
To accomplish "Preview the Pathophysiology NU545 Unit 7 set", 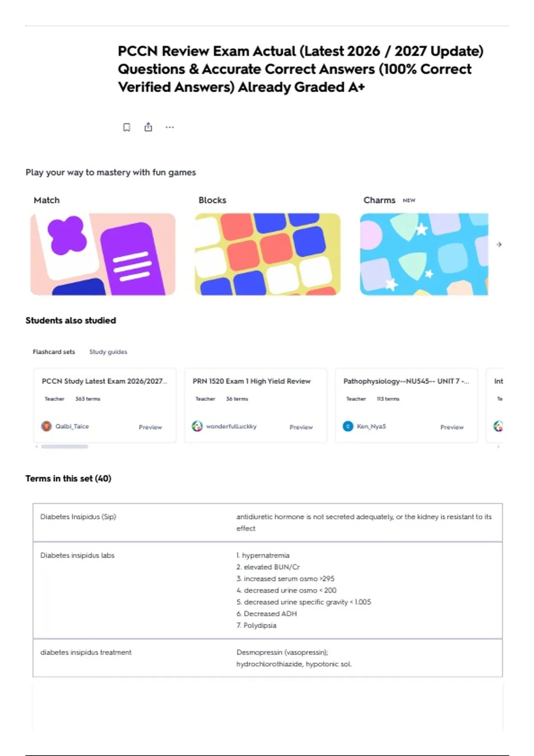I will click(x=452, y=427).
